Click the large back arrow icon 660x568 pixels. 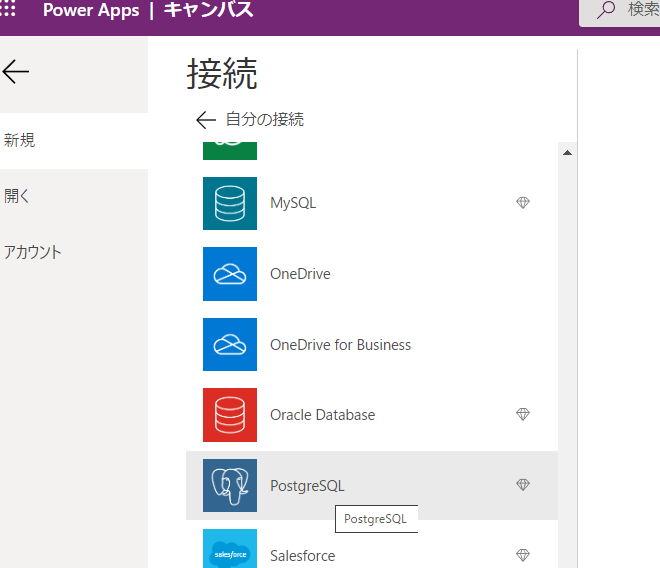coord(16,71)
